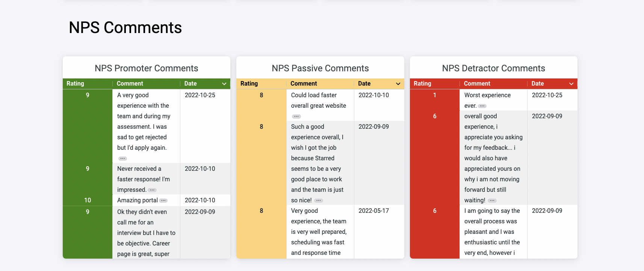
Task: Click ellipsis after 'so nice!' comment
Action: point(318,200)
